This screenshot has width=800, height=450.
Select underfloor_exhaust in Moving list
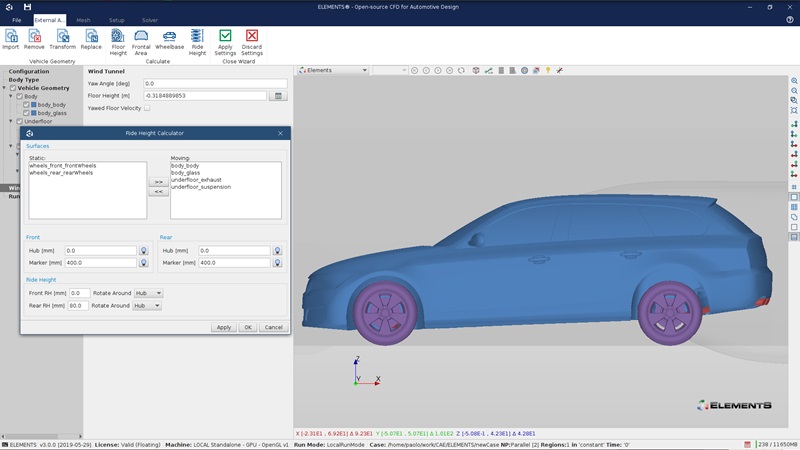point(196,180)
